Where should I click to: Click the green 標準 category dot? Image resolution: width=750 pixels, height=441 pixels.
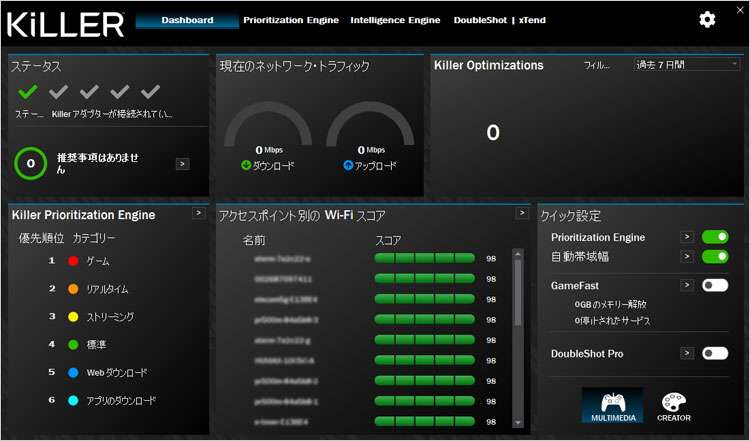click(73, 344)
